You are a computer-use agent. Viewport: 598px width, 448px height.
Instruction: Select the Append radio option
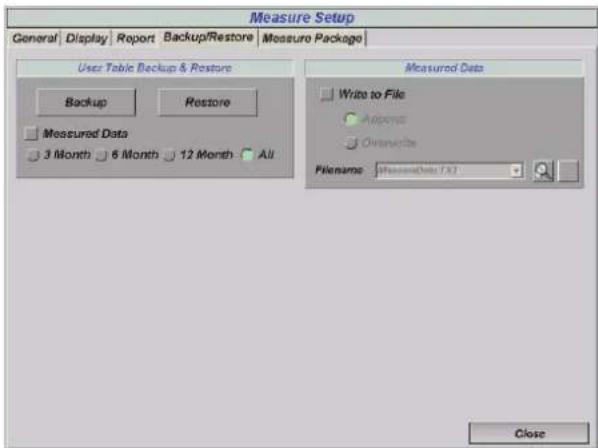pyautogui.click(x=351, y=119)
